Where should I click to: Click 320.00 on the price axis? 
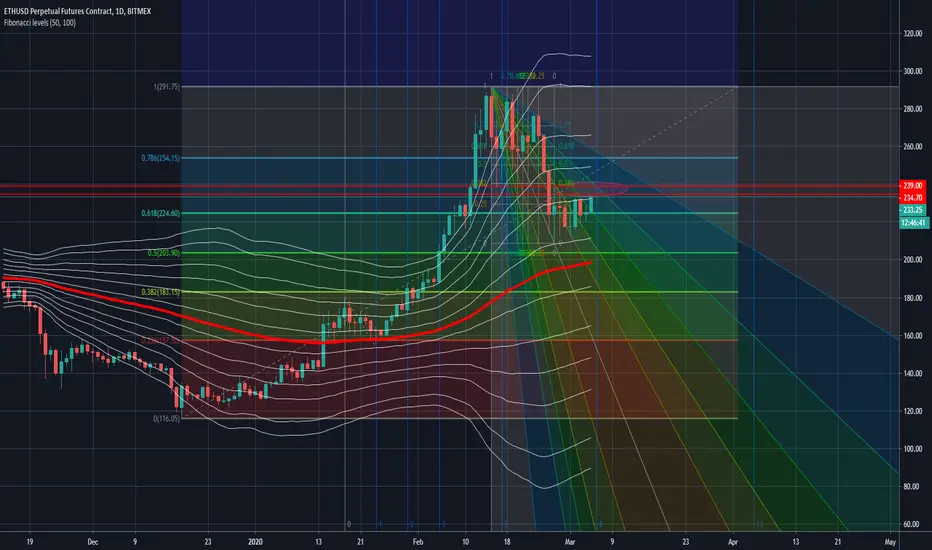coord(912,34)
